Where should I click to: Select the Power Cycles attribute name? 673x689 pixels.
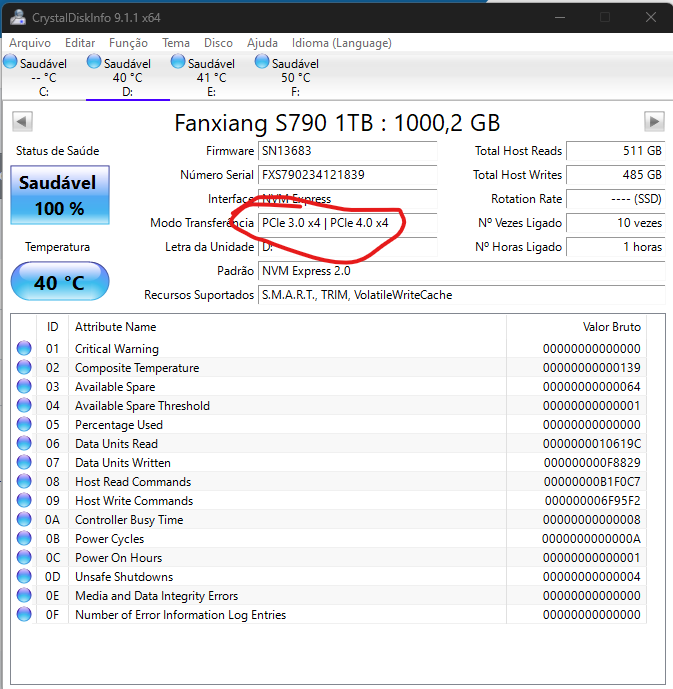click(x=109, y=539)
